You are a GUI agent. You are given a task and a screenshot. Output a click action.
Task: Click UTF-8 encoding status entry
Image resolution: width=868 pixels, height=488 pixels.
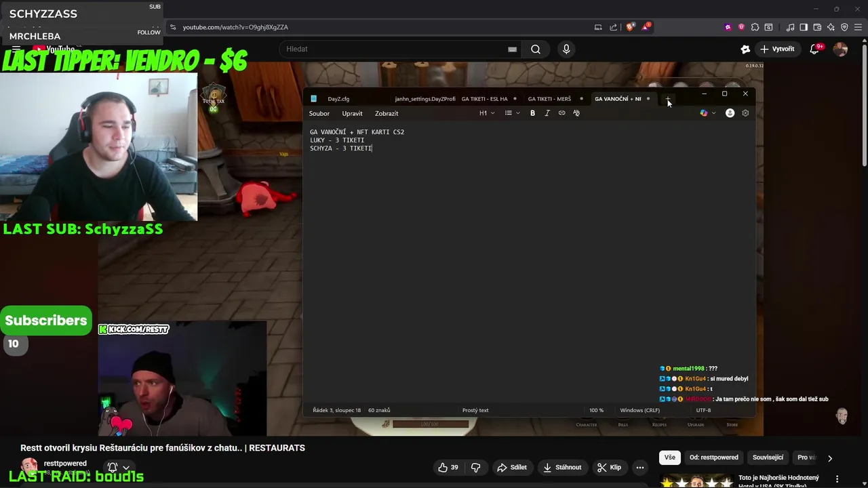click(x=703, y=410)
